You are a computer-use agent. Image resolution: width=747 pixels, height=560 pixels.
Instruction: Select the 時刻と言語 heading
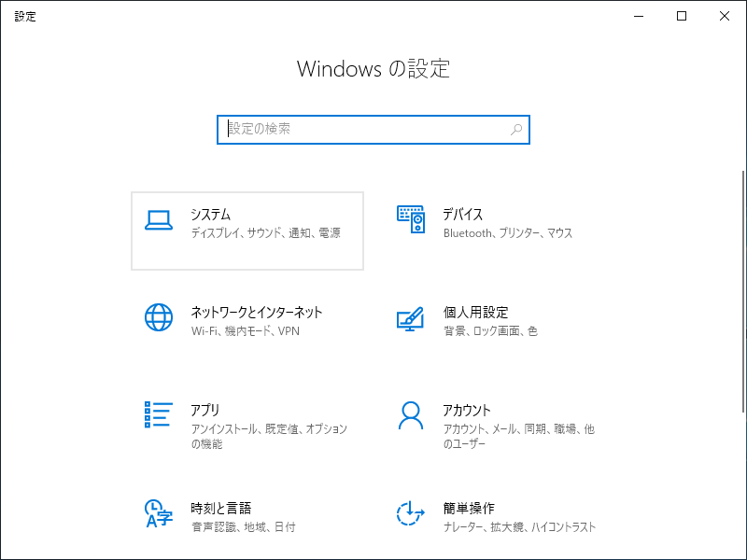click(221, 508)
